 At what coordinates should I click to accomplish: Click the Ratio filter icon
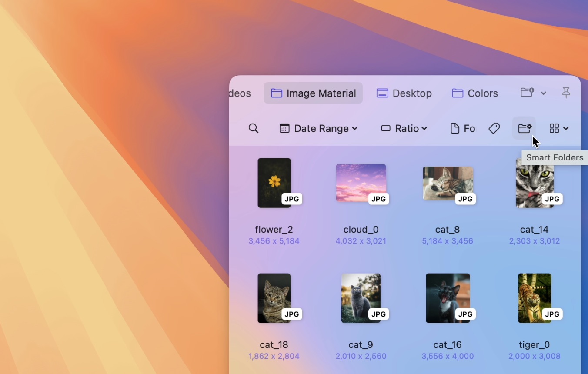385,128
